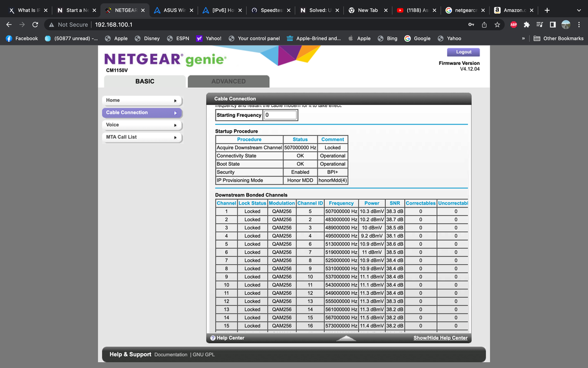Click the browser profile avatar
This screenshot has width=588, height=368.
[x=566, y=25]
